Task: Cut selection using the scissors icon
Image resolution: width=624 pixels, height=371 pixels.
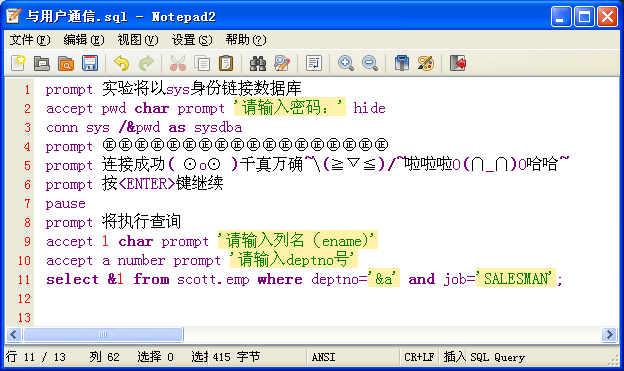Action: [178, 63]
